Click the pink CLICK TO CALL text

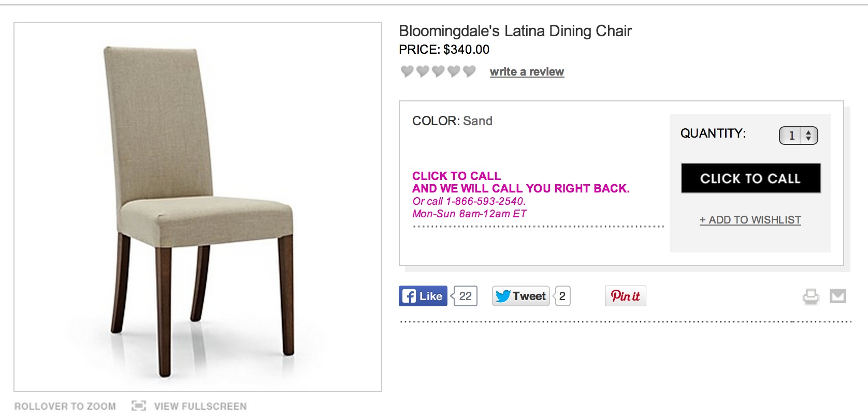456,176
